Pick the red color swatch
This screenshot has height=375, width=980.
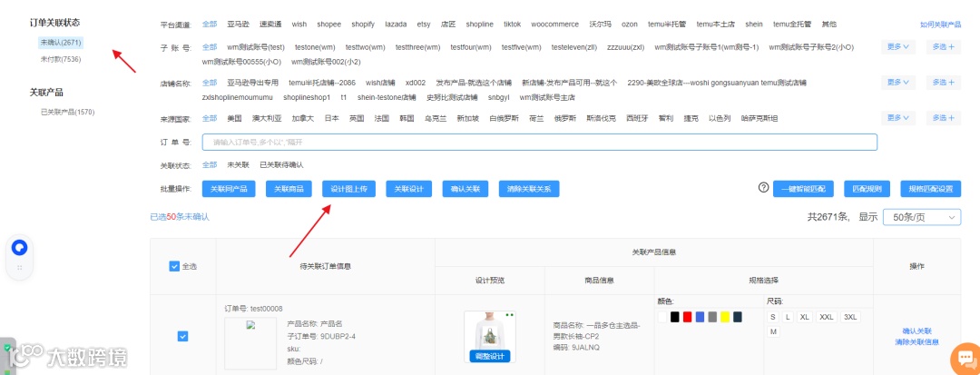pyautogui.click(x=688, y=317)
